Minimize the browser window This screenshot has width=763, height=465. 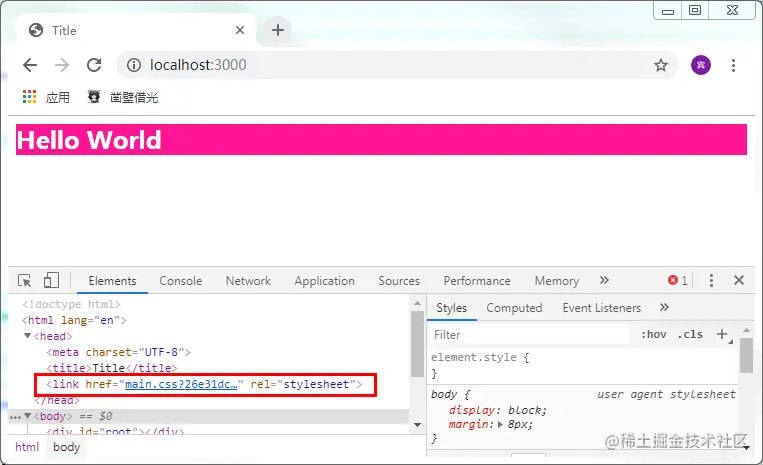668,11
